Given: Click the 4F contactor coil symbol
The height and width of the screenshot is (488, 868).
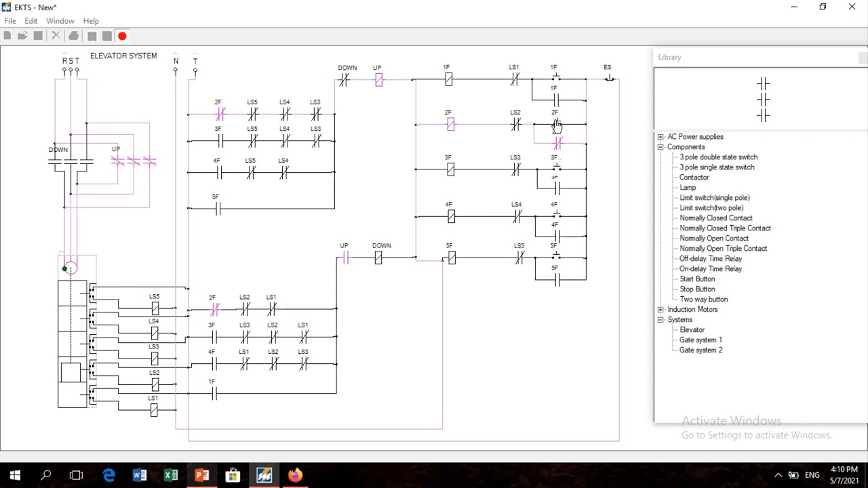Looking at the screenshot, I should tap(451, 216).
